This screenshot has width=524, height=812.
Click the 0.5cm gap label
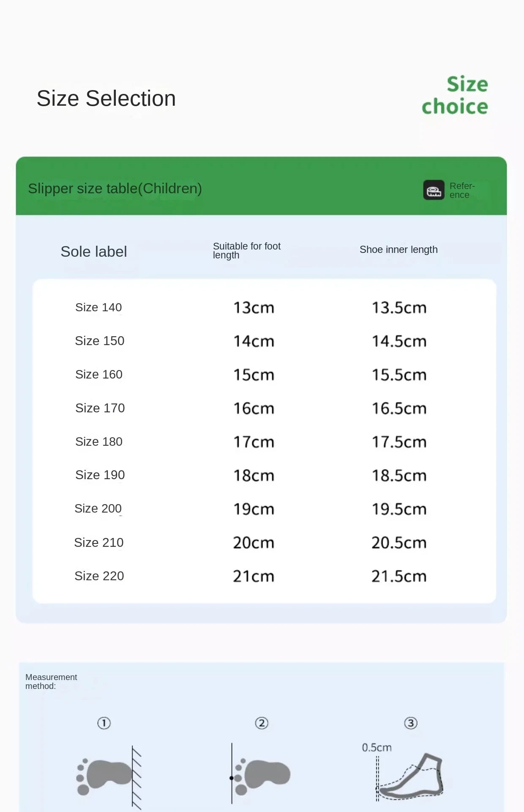pos(377,748)
